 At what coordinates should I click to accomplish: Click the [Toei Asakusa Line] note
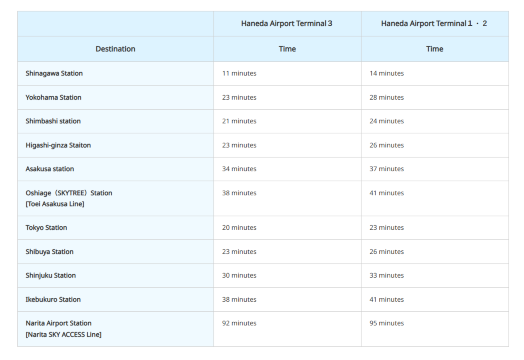click(x=55, y=204)
